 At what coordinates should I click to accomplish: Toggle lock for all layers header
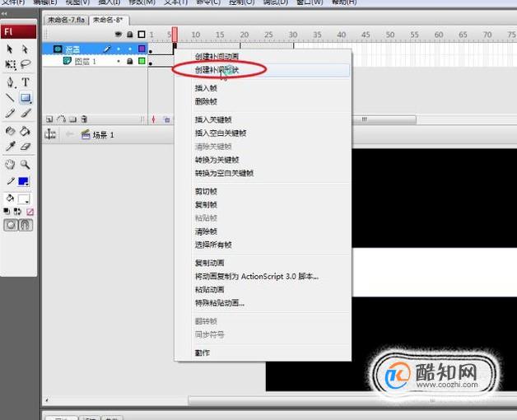click(x=130, y=34)
